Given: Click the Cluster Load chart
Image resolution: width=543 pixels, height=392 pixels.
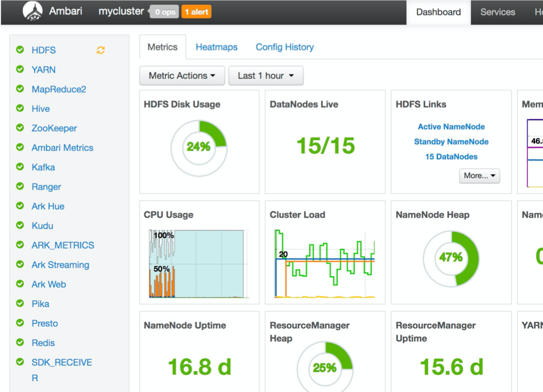Looking at the screenshot, I should 324,263.
